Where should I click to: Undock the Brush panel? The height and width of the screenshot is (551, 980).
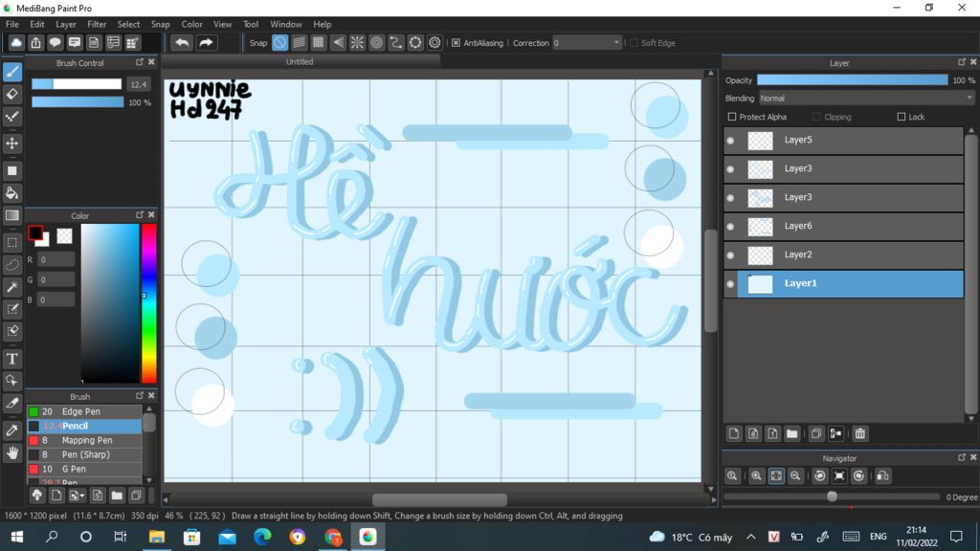(x=140, y=395)
